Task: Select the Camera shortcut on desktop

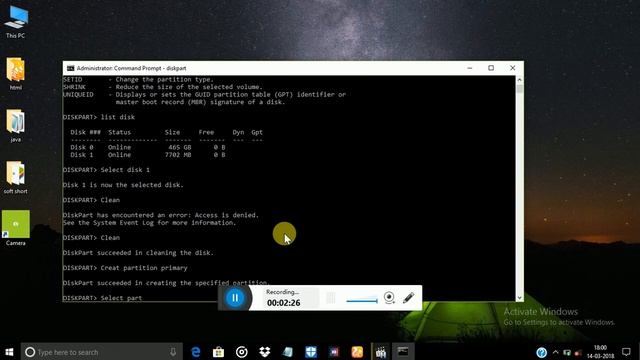Action: point(16,229)
